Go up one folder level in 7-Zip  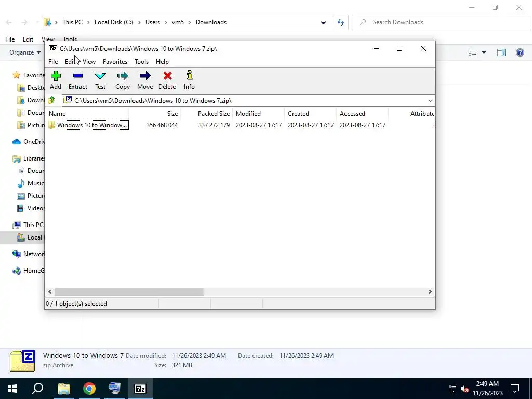(x=51, y=100)
